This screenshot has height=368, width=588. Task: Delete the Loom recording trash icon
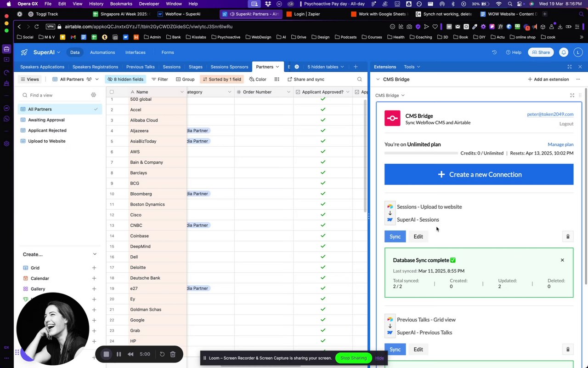[173, 354]
